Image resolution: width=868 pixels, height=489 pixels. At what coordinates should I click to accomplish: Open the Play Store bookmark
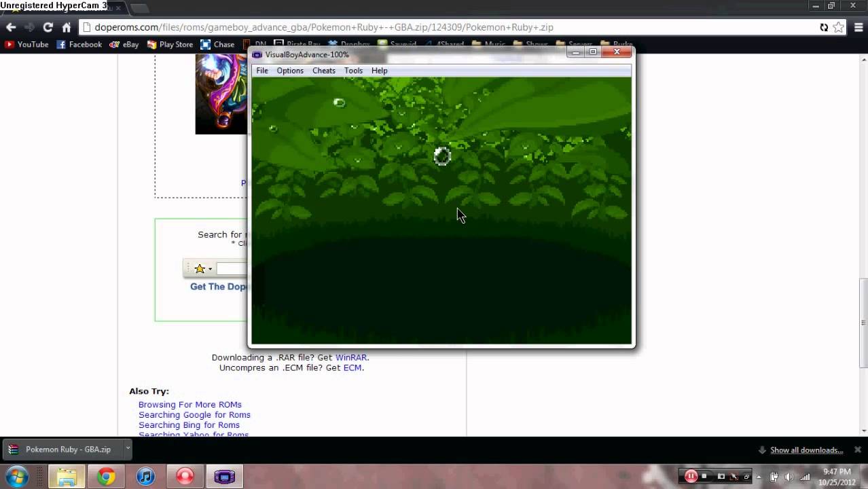(x=169, y=44)
